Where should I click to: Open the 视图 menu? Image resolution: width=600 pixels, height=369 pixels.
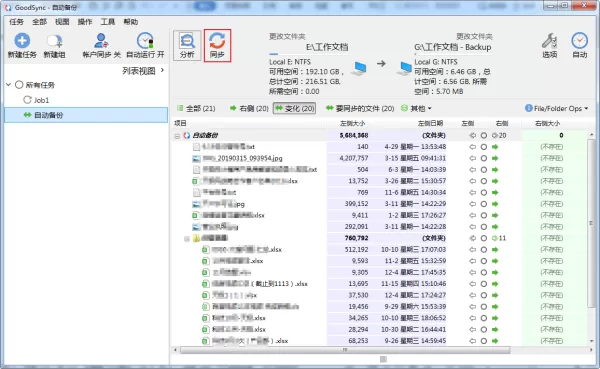tap(62, 22)
